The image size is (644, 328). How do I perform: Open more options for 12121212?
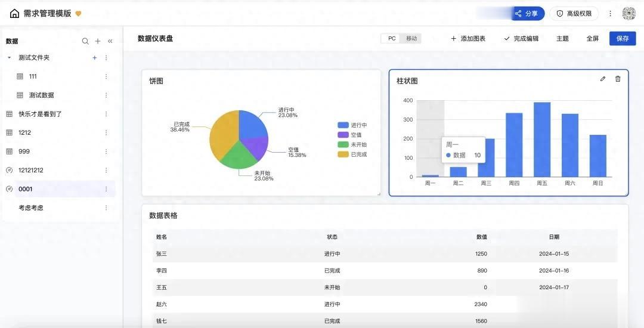coord(106,170)
